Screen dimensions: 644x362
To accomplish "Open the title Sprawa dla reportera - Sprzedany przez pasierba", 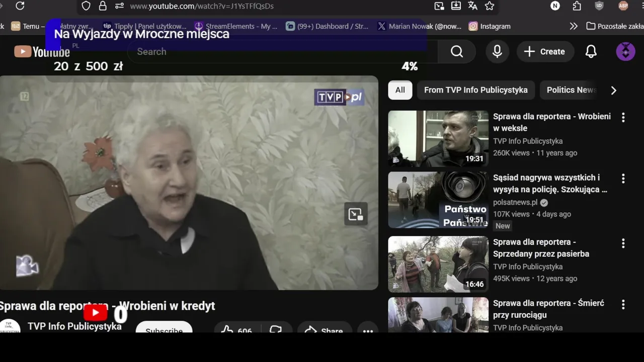I will pyautogui.click(x=541, y=248).
